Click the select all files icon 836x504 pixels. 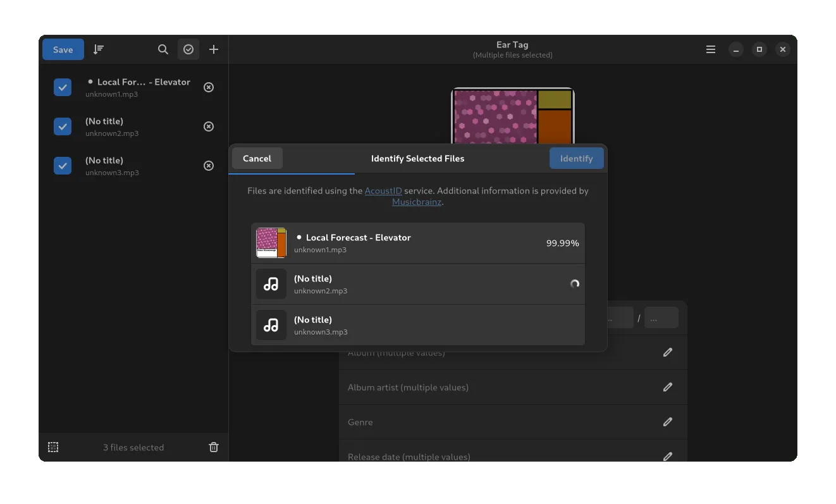(x=53, y=447)
